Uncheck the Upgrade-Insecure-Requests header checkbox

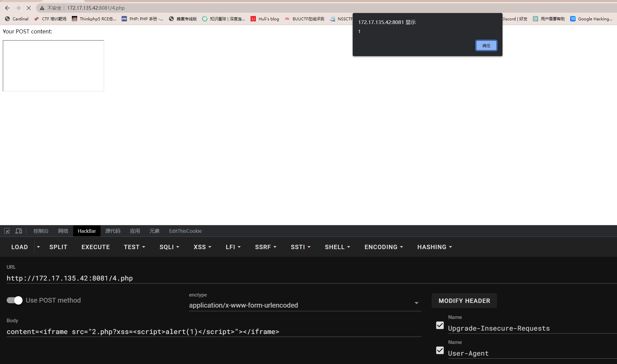pyautogui.click(x=440, y=325)
